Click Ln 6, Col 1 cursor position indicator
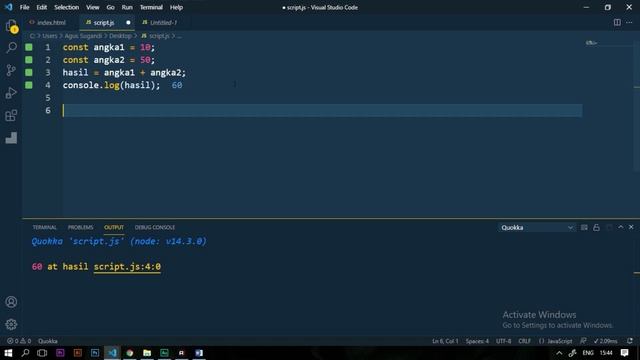The image size is (640, 360). point(445,341)
